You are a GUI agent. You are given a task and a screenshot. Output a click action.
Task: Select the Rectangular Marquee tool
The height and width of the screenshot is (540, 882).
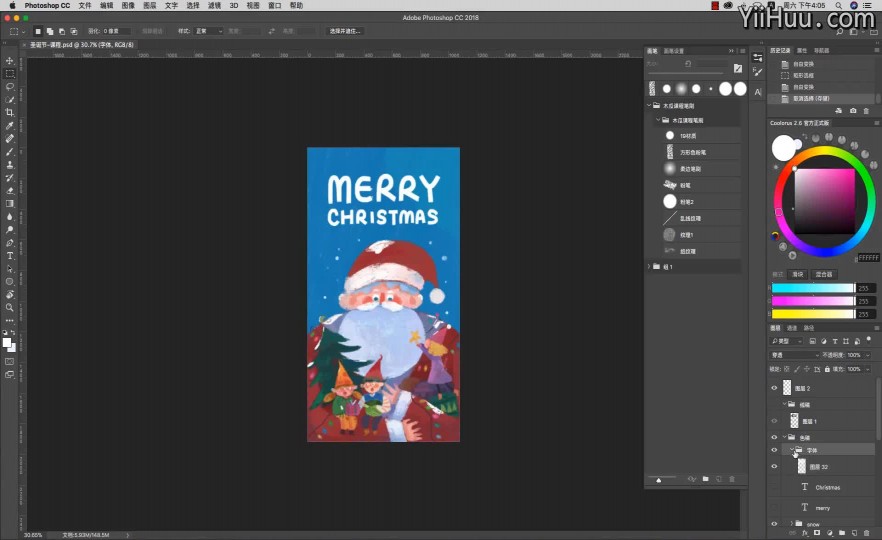pos(10,74)
